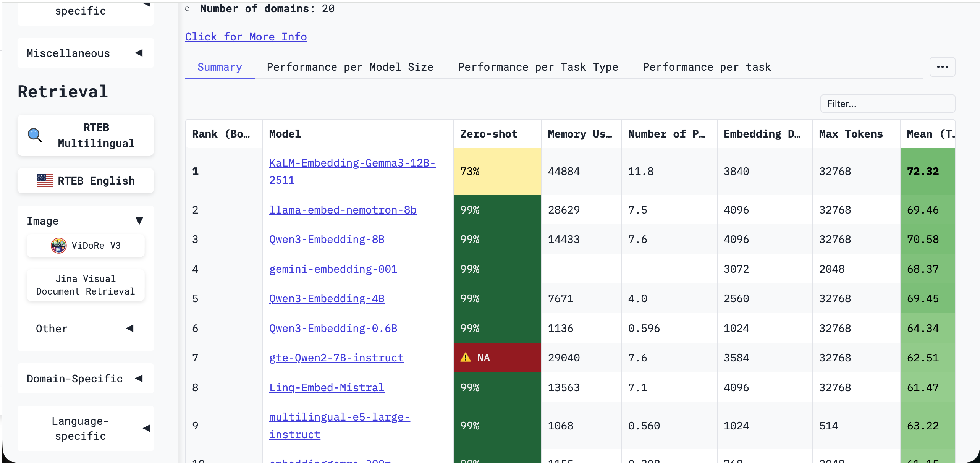Open the Performance per Task Type tab
The height and width of the screenshot is (463, 980).
[538, 67]
